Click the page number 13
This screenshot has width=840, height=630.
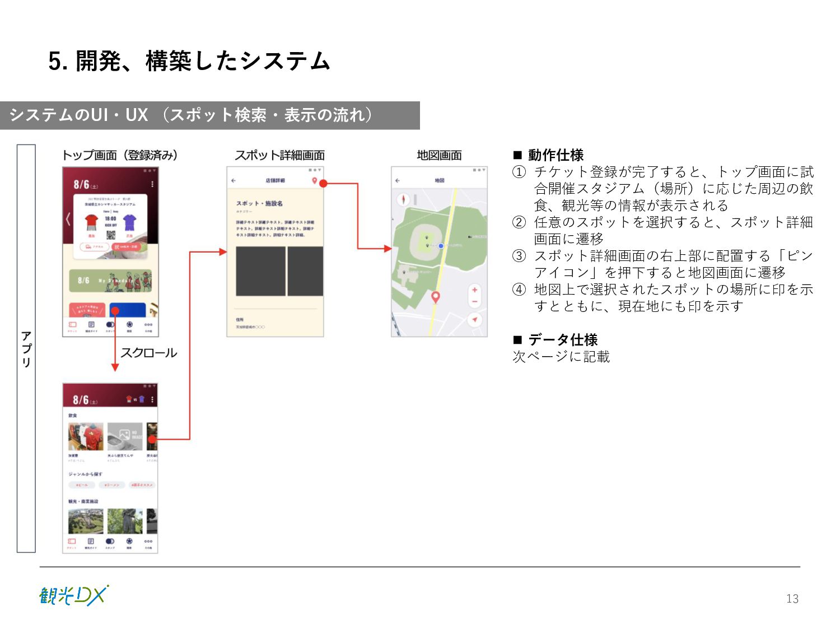click(792, 599)
